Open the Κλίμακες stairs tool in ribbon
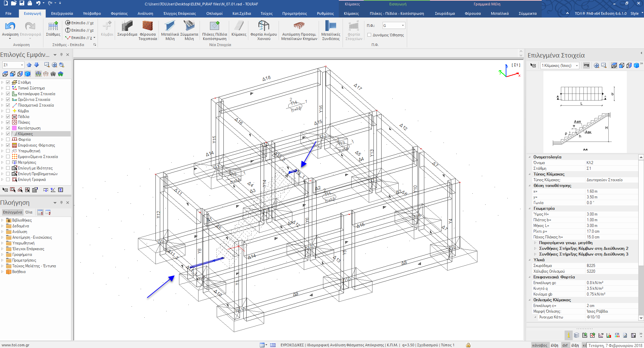Viewport: 644px width, 348px height. 239,27
